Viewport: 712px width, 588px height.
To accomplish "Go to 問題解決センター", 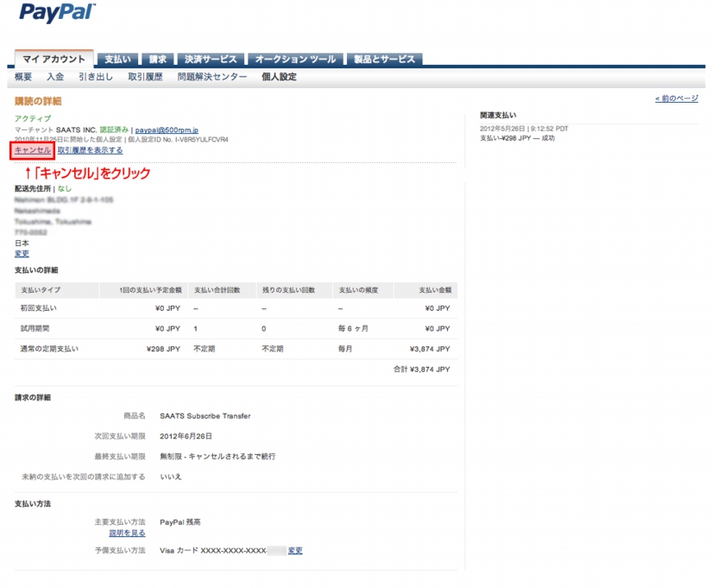I will pos(211,77).
